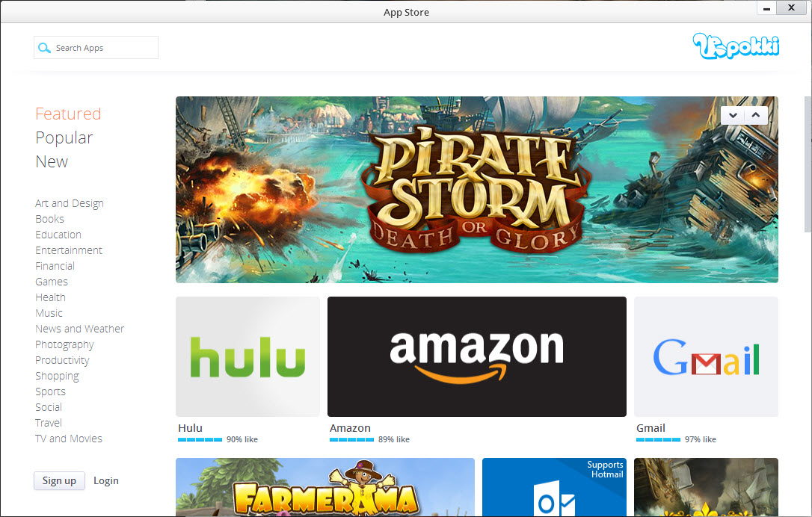Screen dimensions: 812x517
Task: Browse the Education category
Action: [58, 235]
